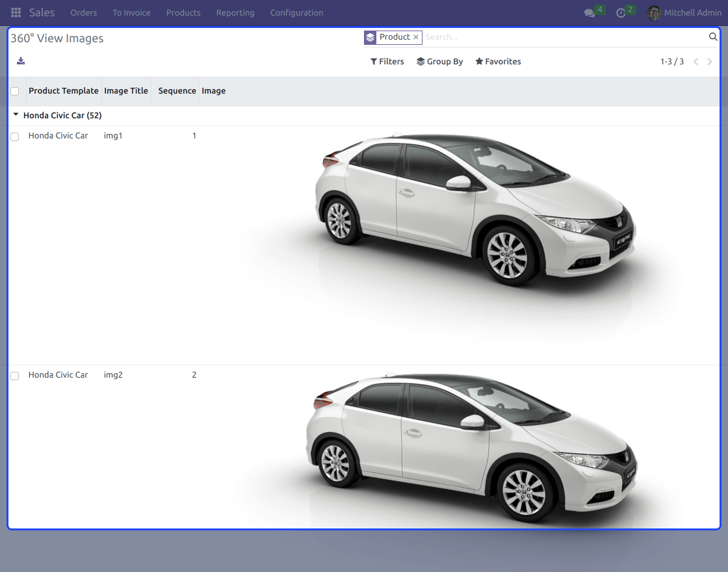
Task: Click the messages badge showing 4
Action: click(600, 9)
